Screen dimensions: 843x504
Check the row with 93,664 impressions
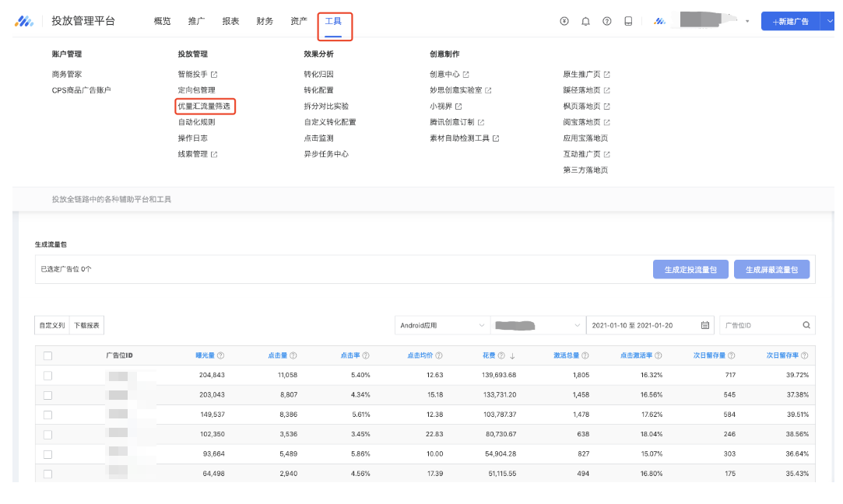coord(47,454)
